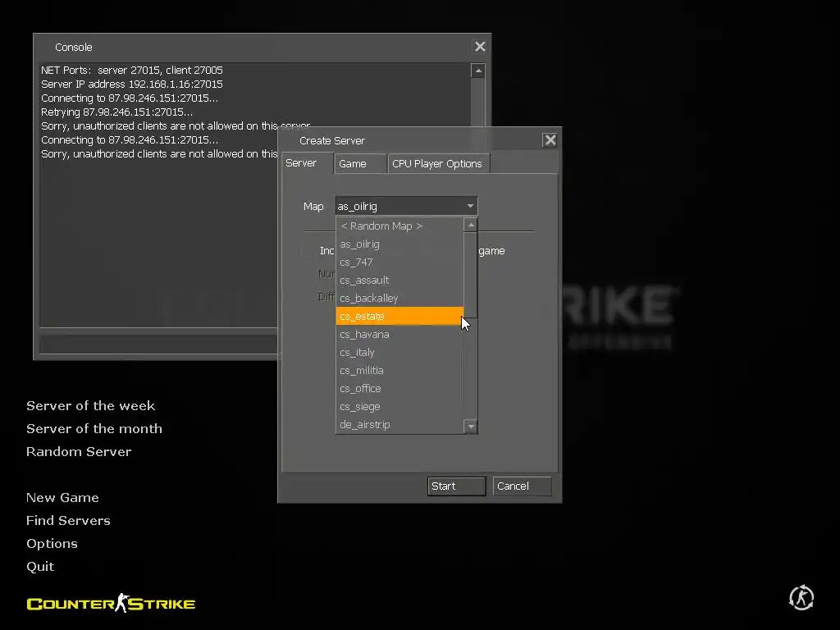The height and width of the screenshot is (630, 840).
Task: Click the map list scroll down arrow
Action: (x=471, y=427)
